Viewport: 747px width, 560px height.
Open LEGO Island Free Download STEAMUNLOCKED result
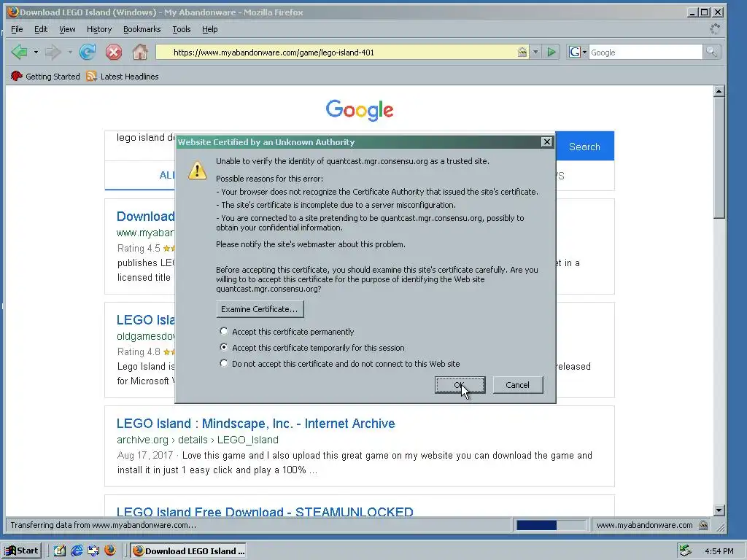click(265, 512)
